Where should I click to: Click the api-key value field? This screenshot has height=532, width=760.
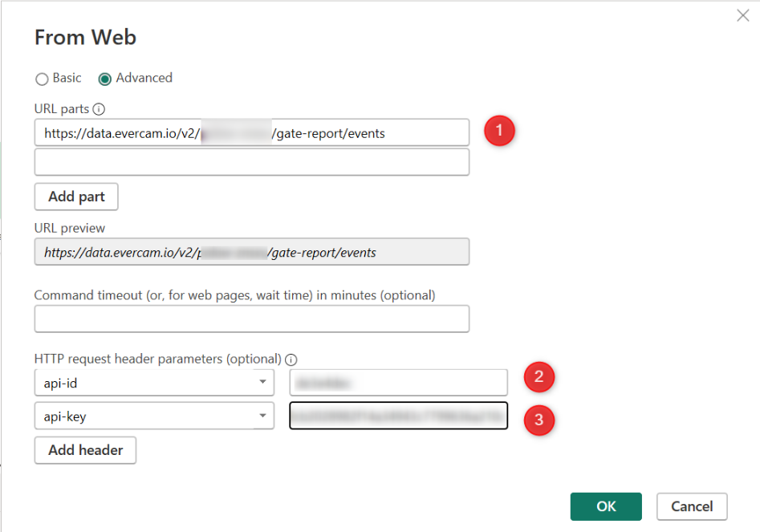tap(398, 415)
